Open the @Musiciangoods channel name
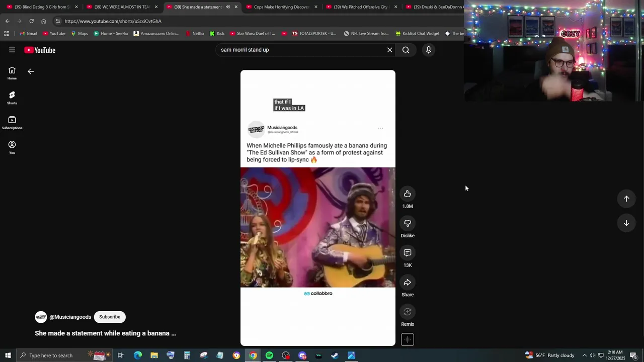 (x=70, y=317)
